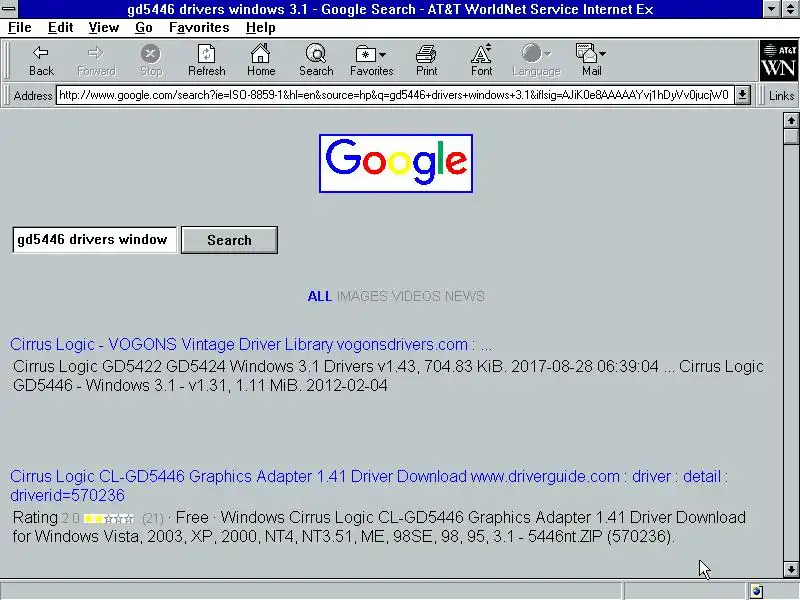Open the window system menu box
800x600 pixels.
click(x=9, y=9)
